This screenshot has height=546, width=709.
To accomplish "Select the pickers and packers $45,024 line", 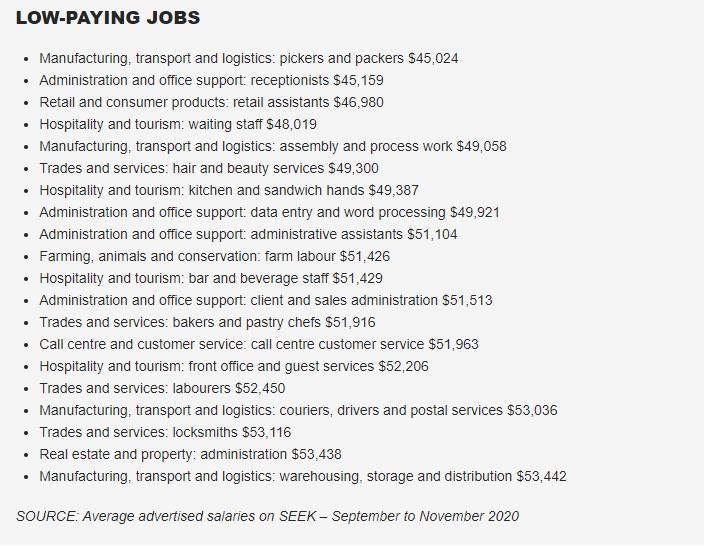I will 249,58.
